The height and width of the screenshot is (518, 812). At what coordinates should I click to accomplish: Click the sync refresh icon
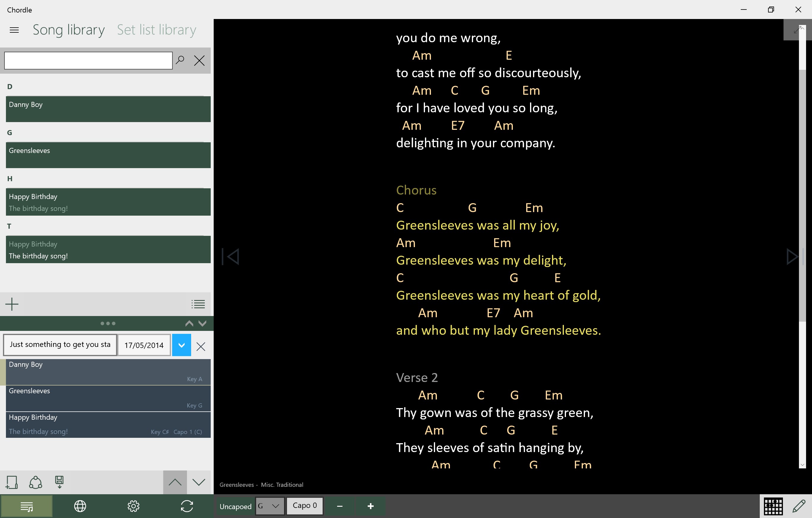point(187,506)
